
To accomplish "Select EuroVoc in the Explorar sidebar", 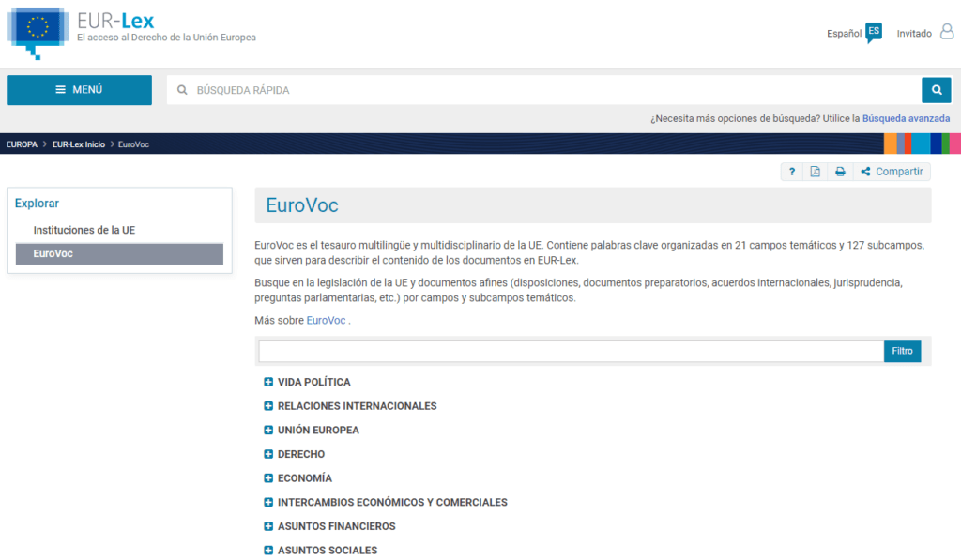I will point(119,253).
